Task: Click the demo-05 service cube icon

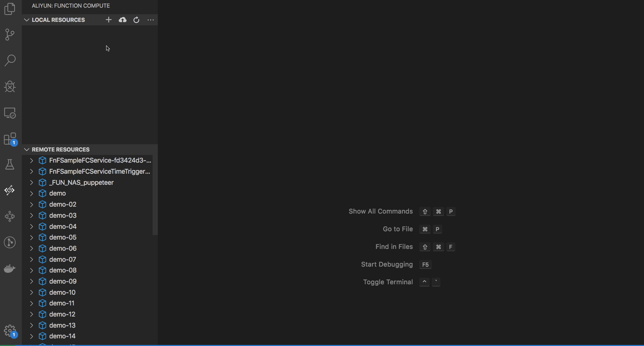Action: click(x=42, y=237)
